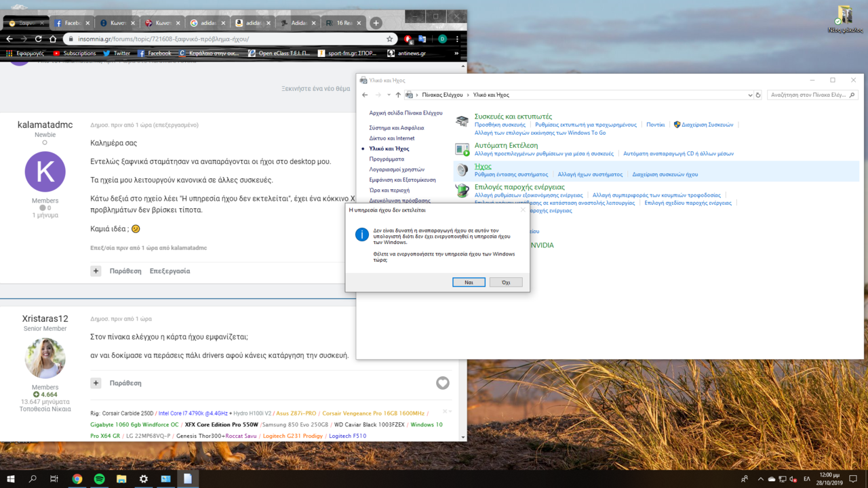Viewport: 868px width, 488px height.
Task: Open Settings gear in the taskbar
Action: pyautogui.click(x=144, y=479)
